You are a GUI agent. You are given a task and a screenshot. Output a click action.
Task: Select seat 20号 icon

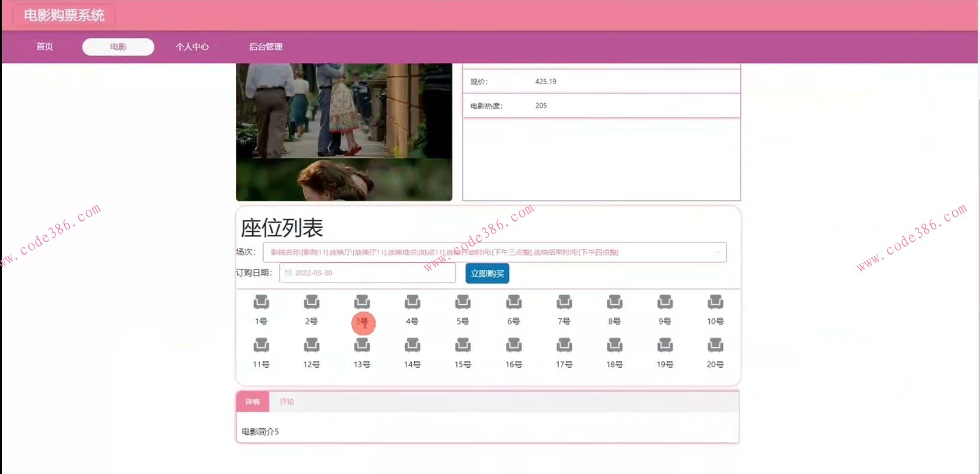coord(715,345)
